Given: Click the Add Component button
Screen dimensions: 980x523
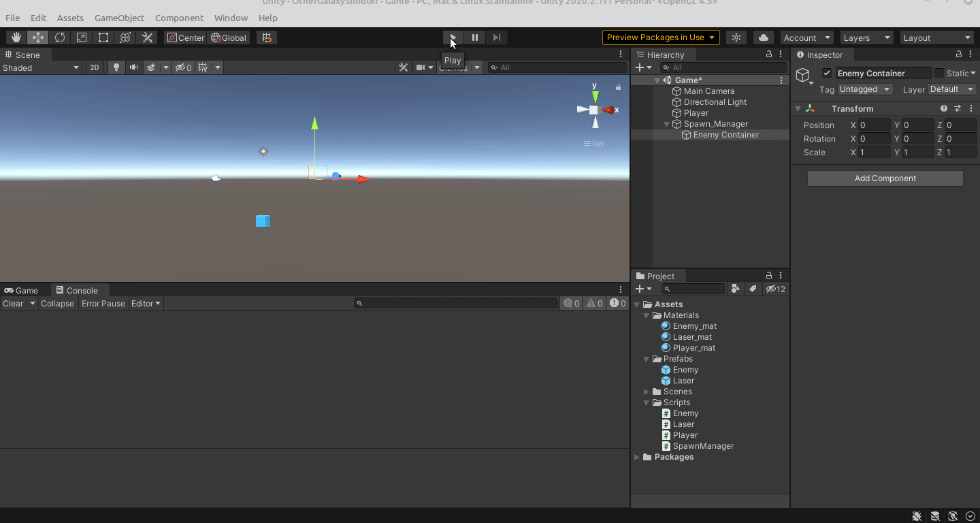Looking at the screenshot, I should coord(885,178).
